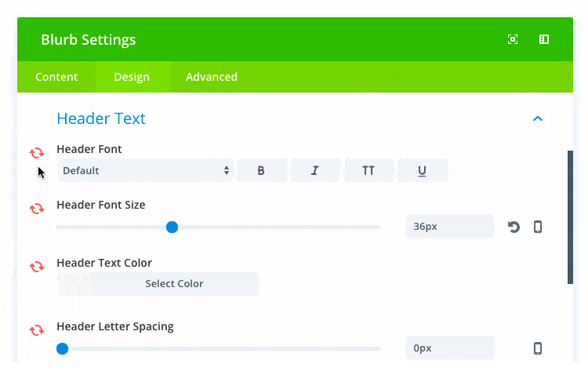Toggle underline header font style
The image size is (588, 375).
(x=423, y=170)
